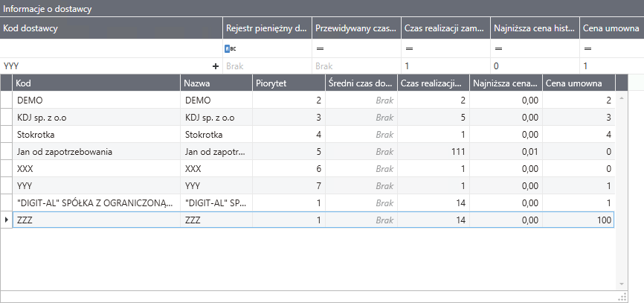Viewport: 644px width, 303px height.
Task: Select Jan od zapotrzebowania in the list
Action: 97,152
